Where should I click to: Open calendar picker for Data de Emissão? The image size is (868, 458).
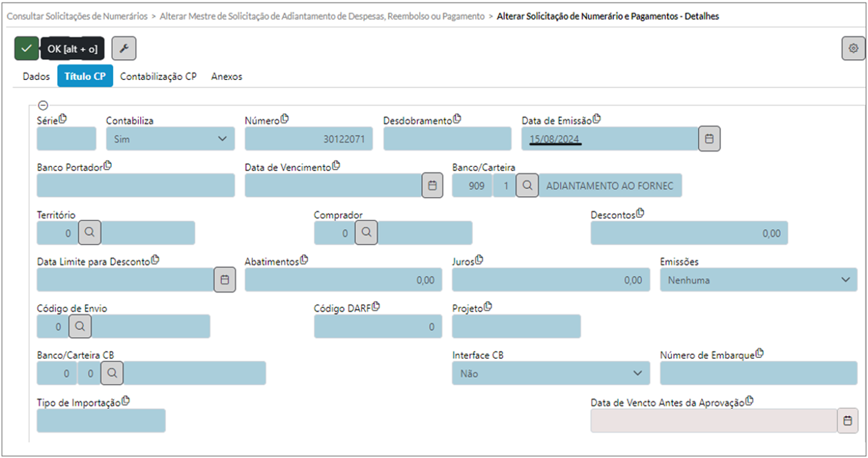(x=709, y=139)
